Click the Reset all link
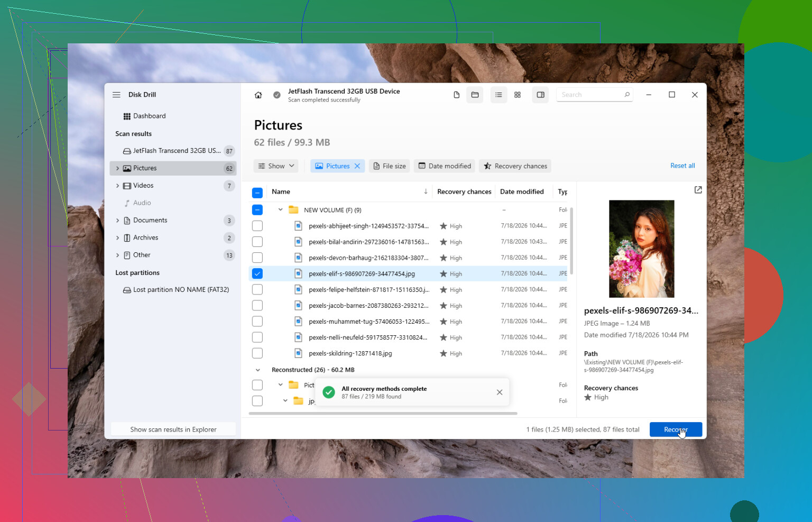 tap(682, 166)
